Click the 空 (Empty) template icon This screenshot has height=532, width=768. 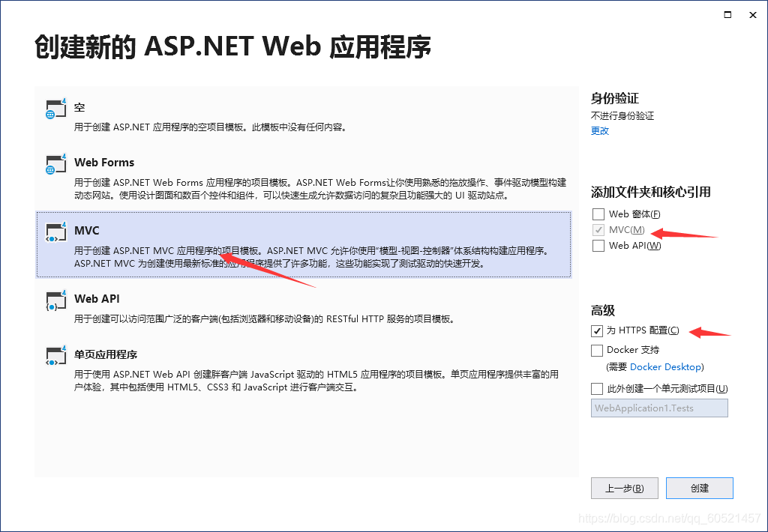coord(55,109)
